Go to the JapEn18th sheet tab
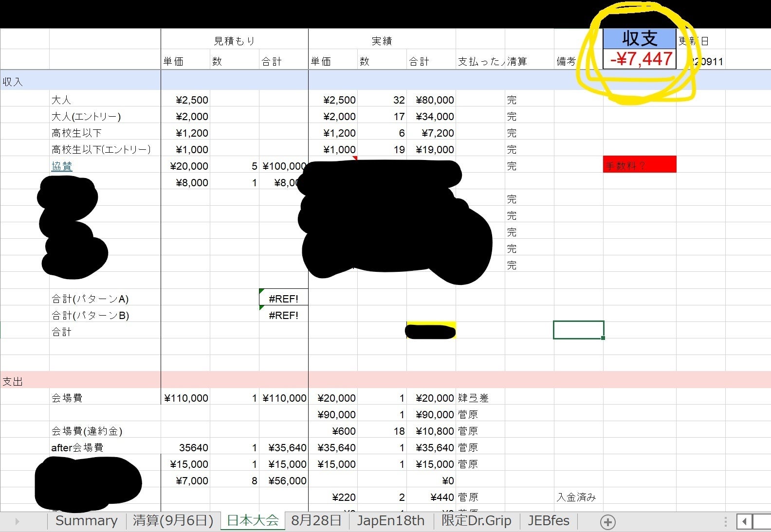 click(x=390, y=521)
